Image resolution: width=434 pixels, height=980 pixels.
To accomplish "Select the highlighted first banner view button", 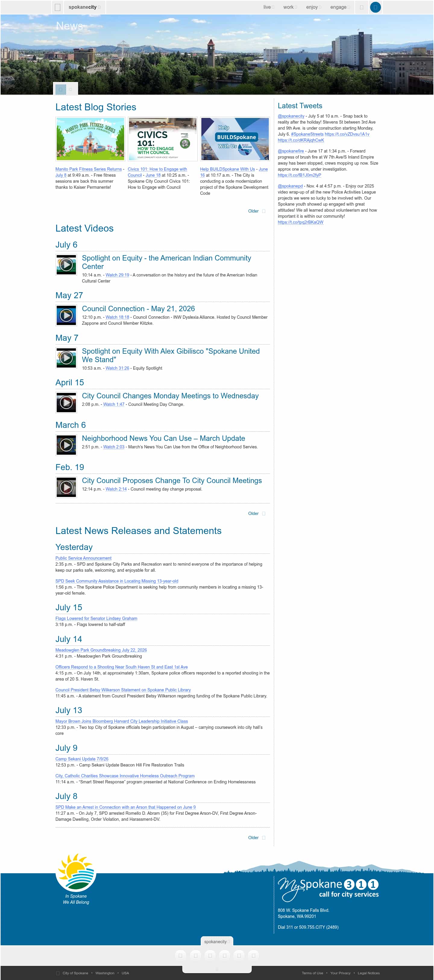I will (61, 89).
